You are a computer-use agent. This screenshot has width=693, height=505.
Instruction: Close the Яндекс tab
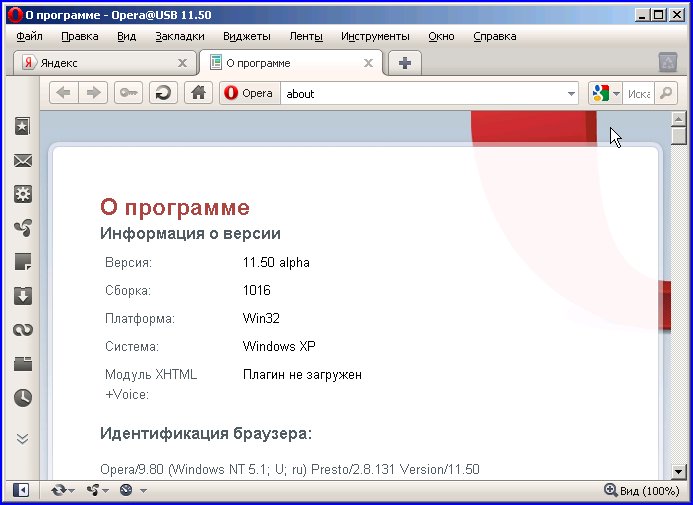click(x=182, y=63)
